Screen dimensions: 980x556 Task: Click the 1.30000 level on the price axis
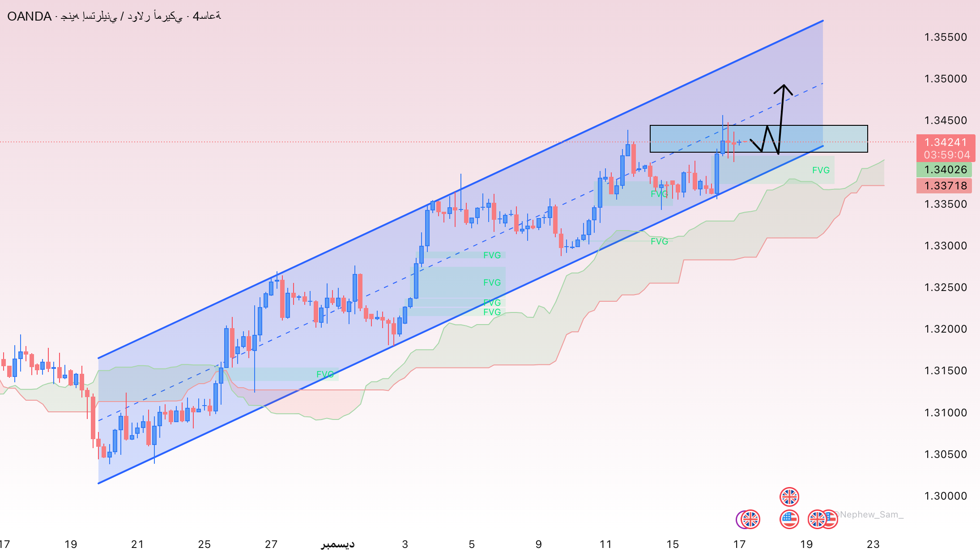pyautogui.click(x=945, y=496)
